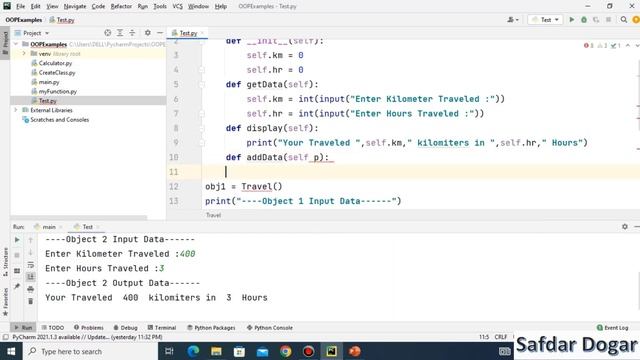Viewport: 640px width, 360px height.
Task: Click the OOPExamples breadcrumb
Action: [24, 20]
